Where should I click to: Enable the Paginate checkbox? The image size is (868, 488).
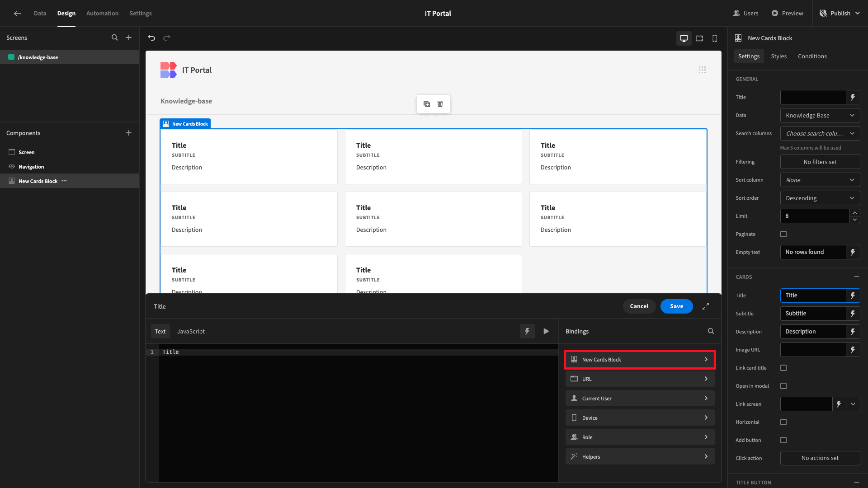pyautogui.click(x=783, y=234)
